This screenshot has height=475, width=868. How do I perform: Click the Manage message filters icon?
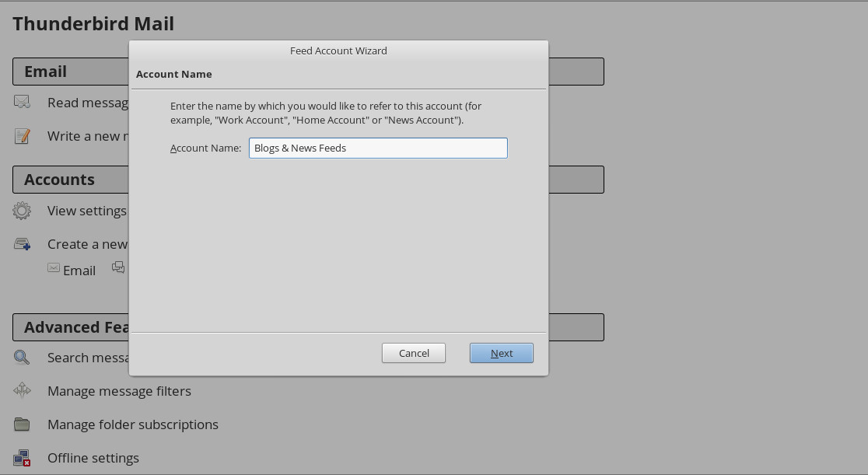click(22, 390)
